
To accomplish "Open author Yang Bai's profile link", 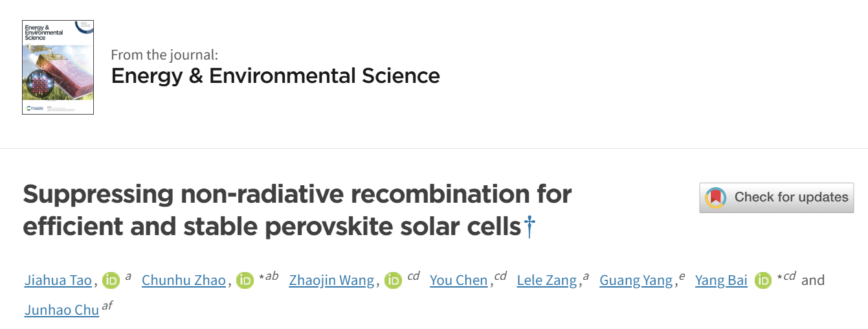I will [721, 280].
